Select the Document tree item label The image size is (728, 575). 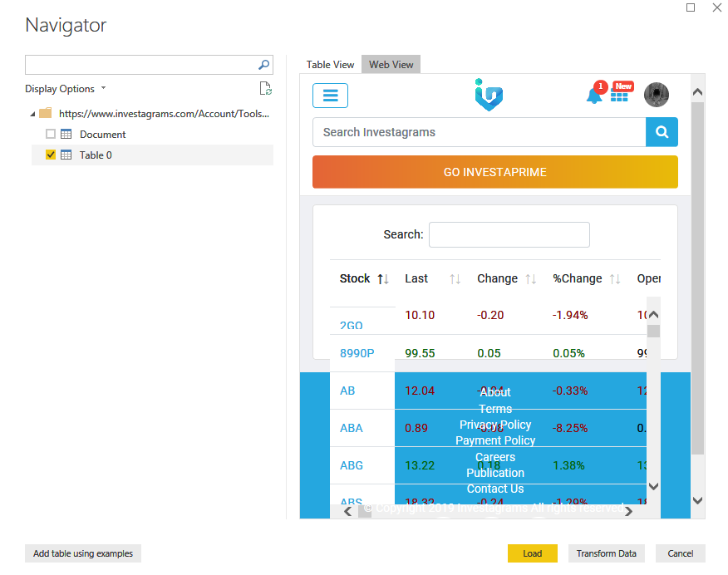(102, 135)
